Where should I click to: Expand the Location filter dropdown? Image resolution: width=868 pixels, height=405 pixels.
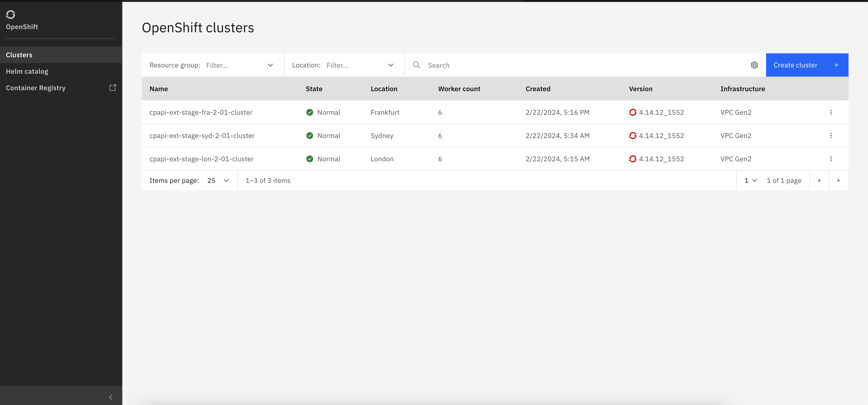pyautogui.click(x=344, y=65)
